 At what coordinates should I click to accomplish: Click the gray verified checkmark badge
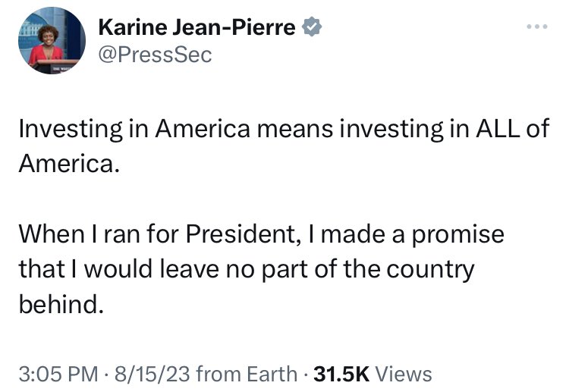312,27
